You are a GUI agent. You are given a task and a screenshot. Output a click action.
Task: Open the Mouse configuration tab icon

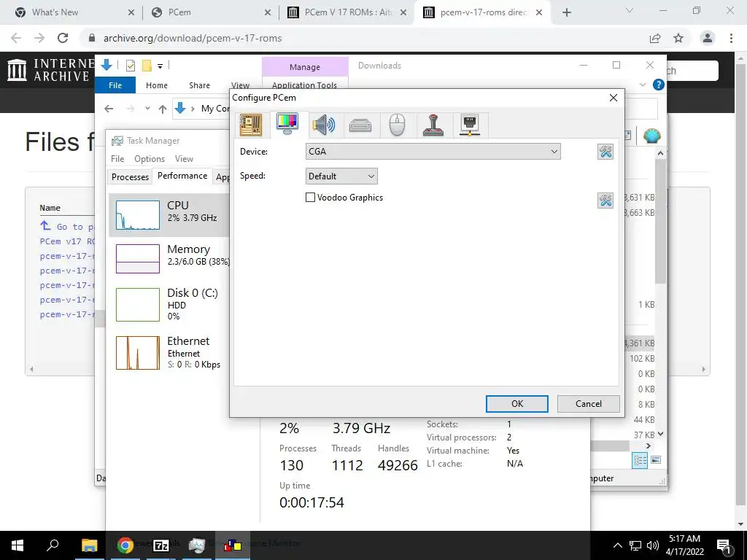coord(397,125)
